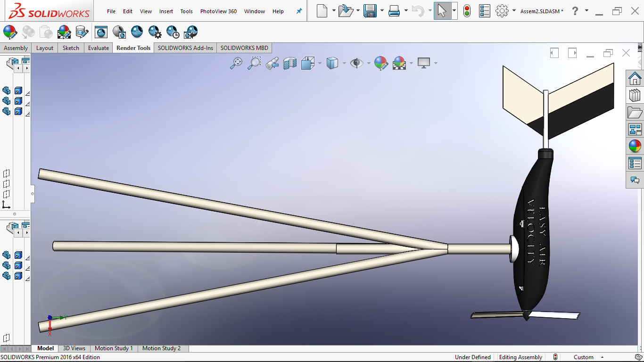The image size is (644, 362).
Task: Open the 3D Views tab
Action: point(74,348)
